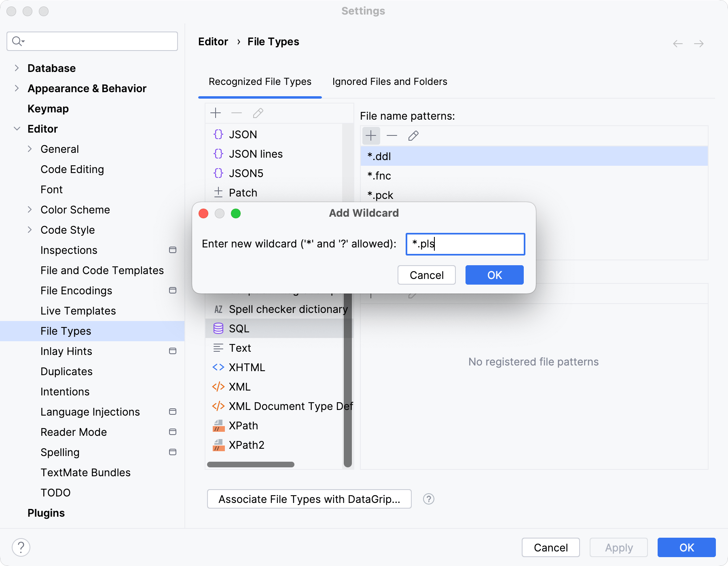728x566 pixels.
Task: Expand the Color Scheme settings
Action: pos(30,209)
